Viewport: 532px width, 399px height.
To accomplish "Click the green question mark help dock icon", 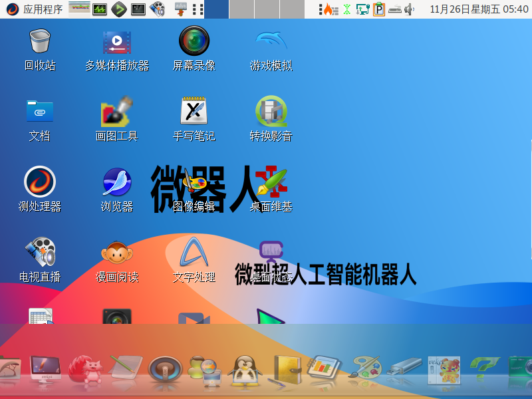I will click(485, 368).
